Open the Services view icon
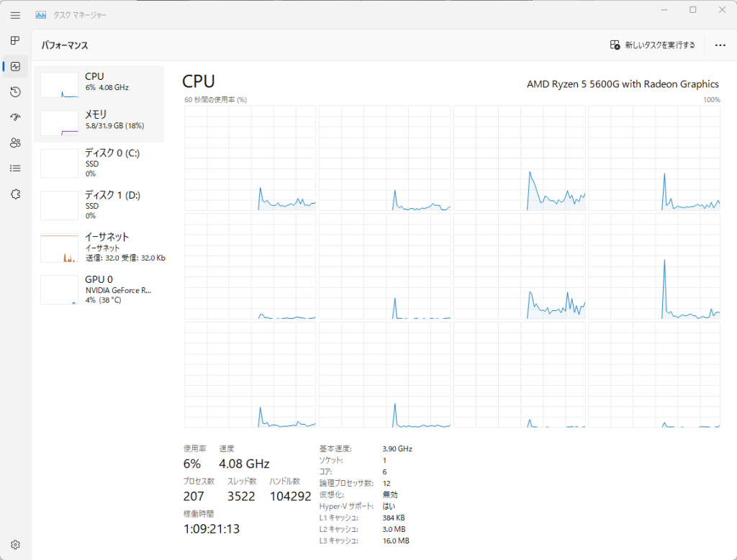 point(14,194)
